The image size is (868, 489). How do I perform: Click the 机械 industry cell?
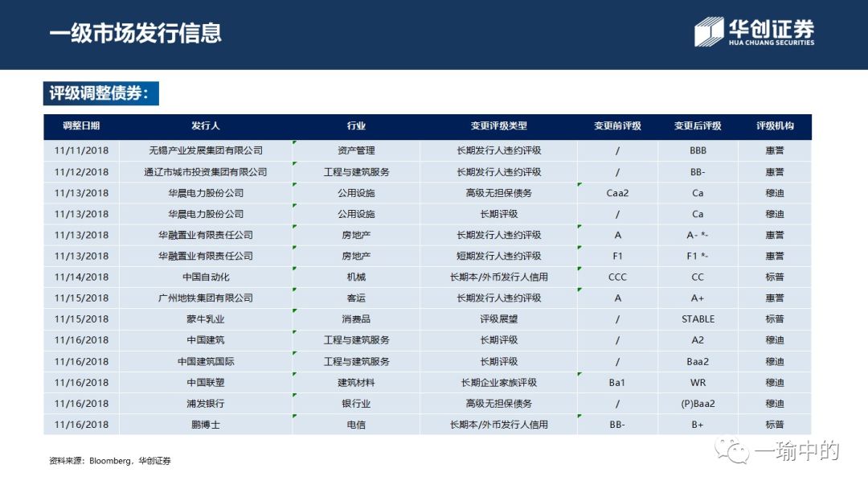pyautogui.click(x=356, y=277)
